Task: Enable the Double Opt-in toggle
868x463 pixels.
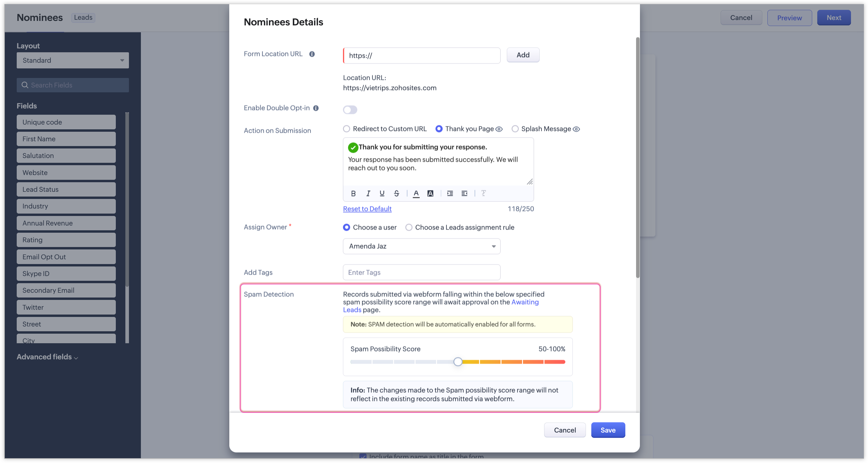Action: [x=350, y=110]
